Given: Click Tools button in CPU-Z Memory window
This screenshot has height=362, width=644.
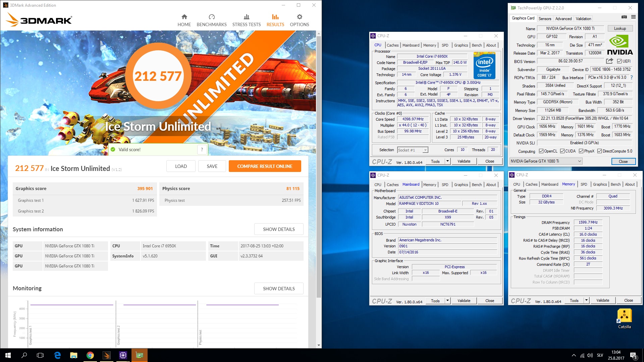Looking at the screenshot, I should [574, 300].
